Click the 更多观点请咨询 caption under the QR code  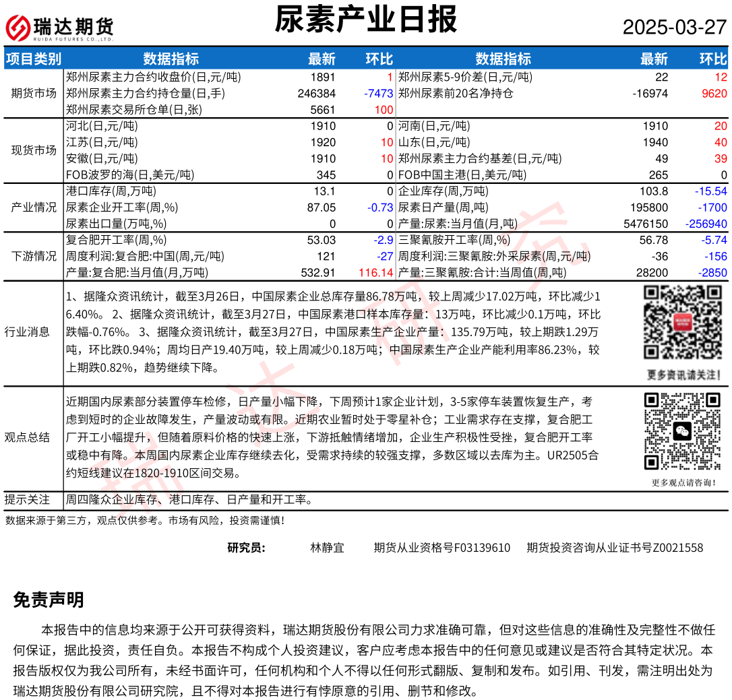click(683, 482)
